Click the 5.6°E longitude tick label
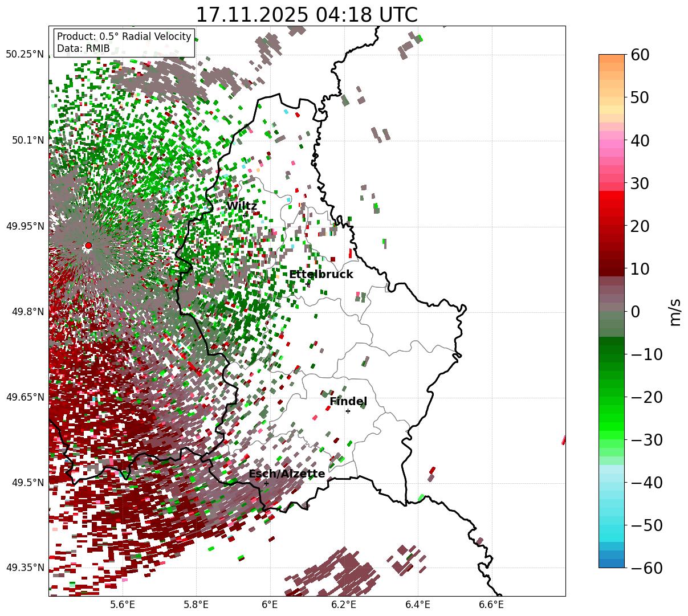The image size is (688, 616). [123, 605]
